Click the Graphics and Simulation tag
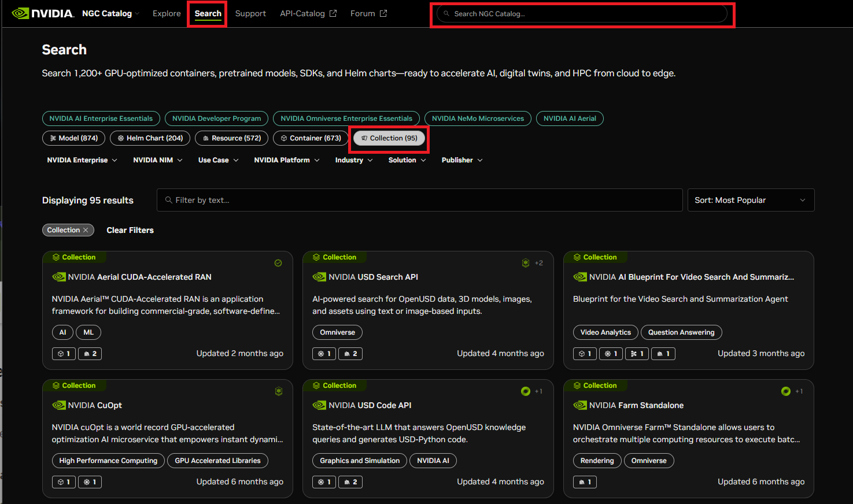 [x=360, y=461]
